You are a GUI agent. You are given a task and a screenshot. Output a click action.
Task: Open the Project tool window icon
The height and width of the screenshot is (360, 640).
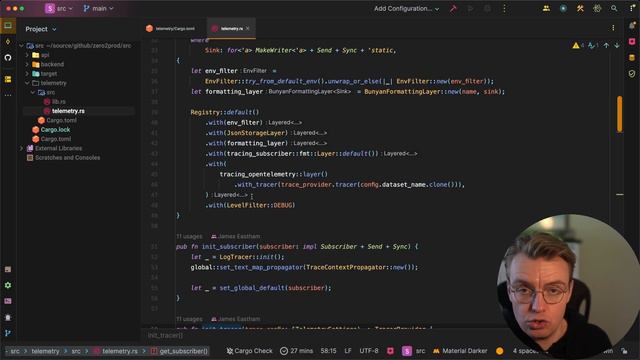8,25
